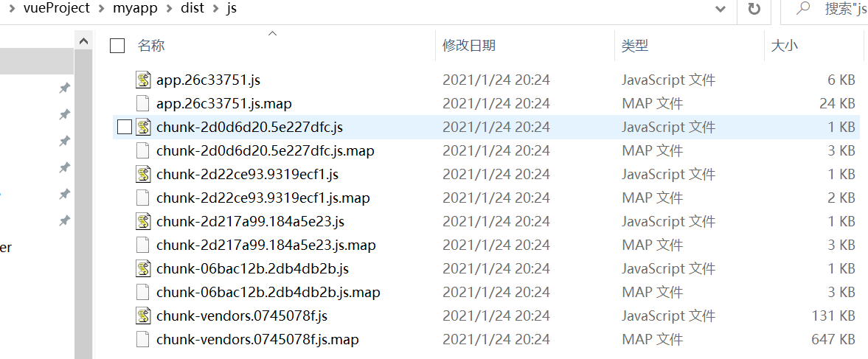Viewport: 868px width, 359px height.
Task: Expand the chevron after myapp in the breadcrumb
Action: point(170,9)
